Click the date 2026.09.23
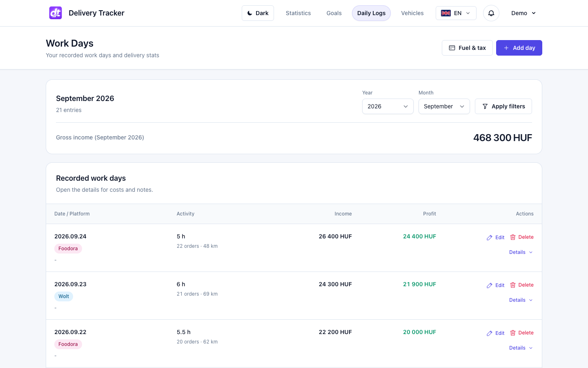Image resolution: width=588 pixels, height=368 pixels. click(x=70, y=284)
